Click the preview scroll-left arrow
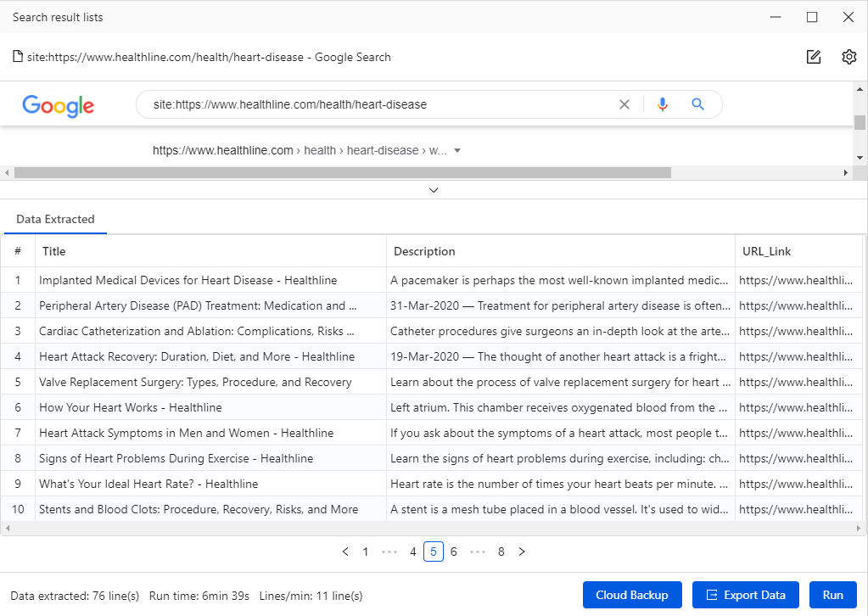This screenshot has height=616, width=868. point(7,173)
